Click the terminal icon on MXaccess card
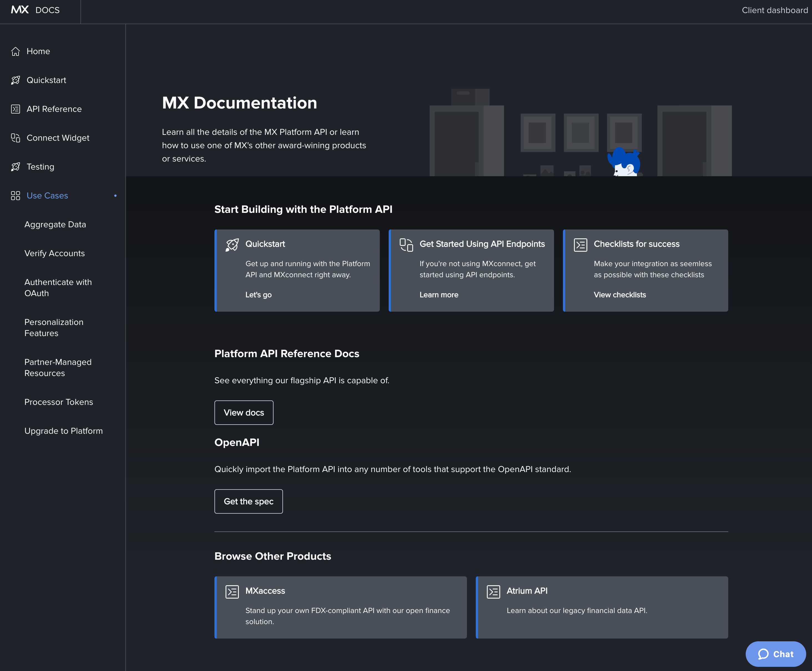The image size is (812, 671). tap(232, 592)
